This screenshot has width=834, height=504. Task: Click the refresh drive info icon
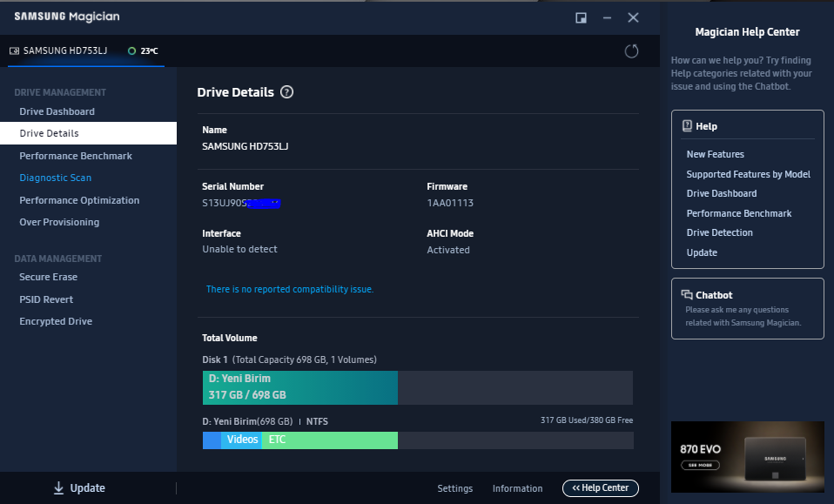tap(631, 51)
